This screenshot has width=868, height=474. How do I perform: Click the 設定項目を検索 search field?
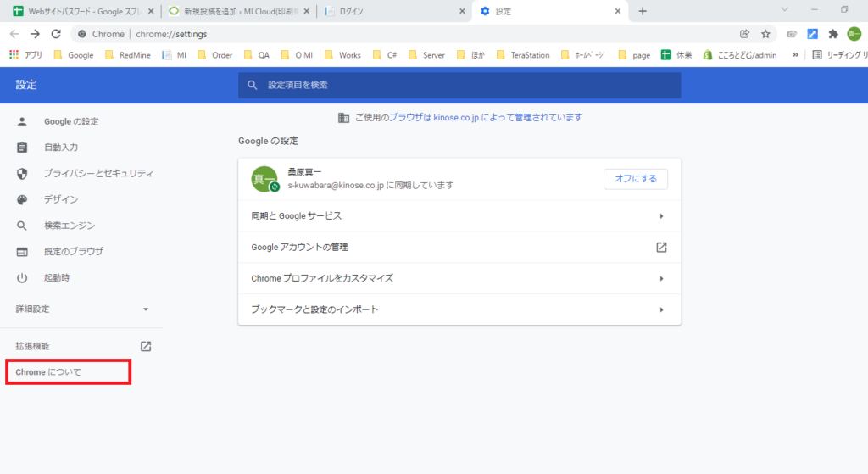(459, 85)
